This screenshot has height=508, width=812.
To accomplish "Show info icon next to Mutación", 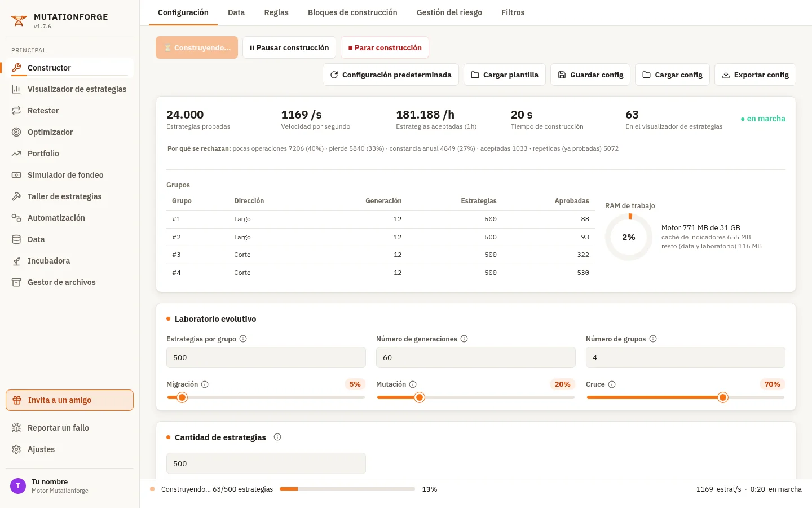I will tap(413, 384).
